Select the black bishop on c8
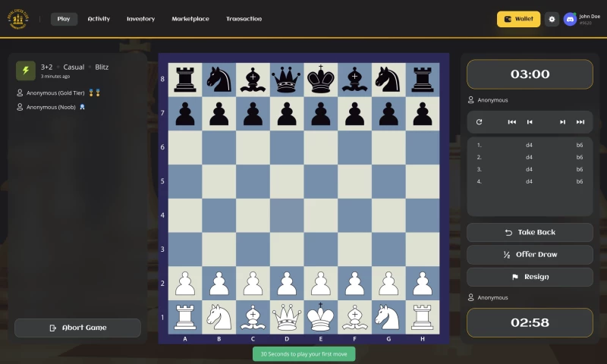 pos(253,80)
